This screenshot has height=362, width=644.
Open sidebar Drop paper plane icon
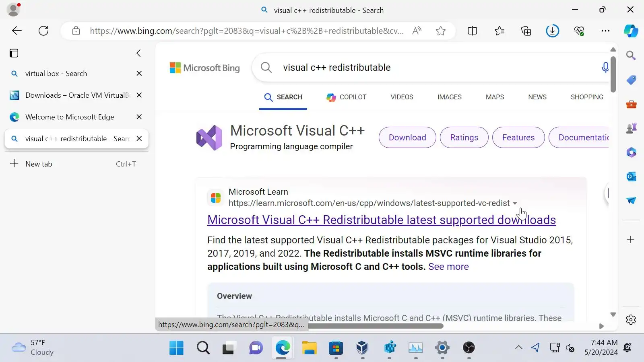(x=631, y=200)
